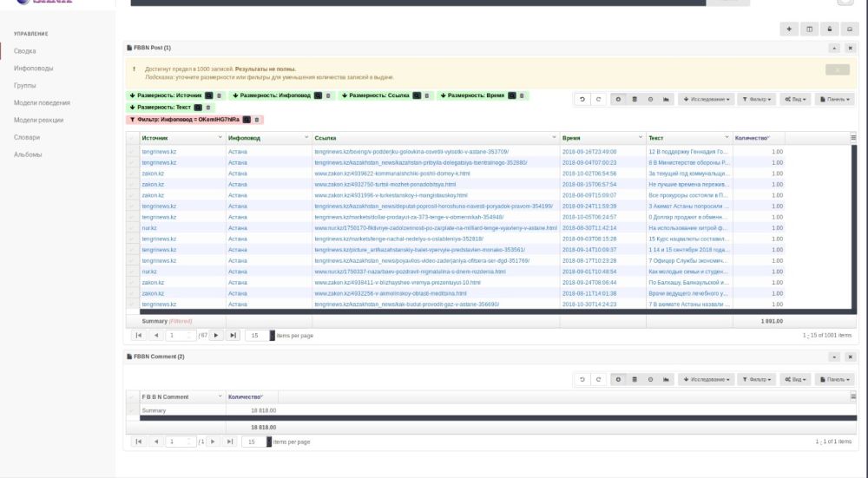Open Инфоповоды in the left sidebar

[33, 69]
